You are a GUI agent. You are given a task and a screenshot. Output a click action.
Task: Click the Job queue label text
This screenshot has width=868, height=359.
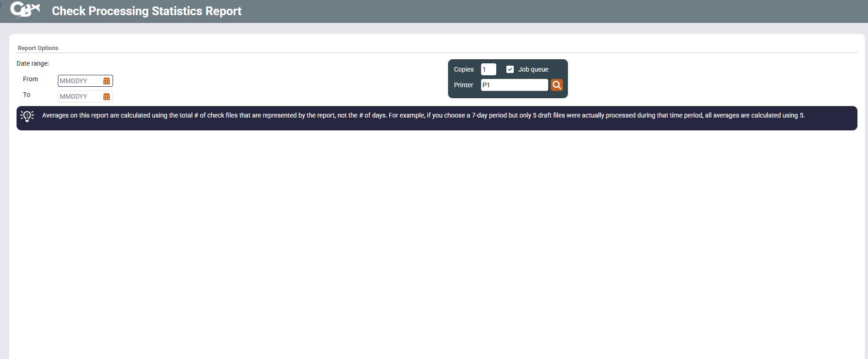(533, 69)
